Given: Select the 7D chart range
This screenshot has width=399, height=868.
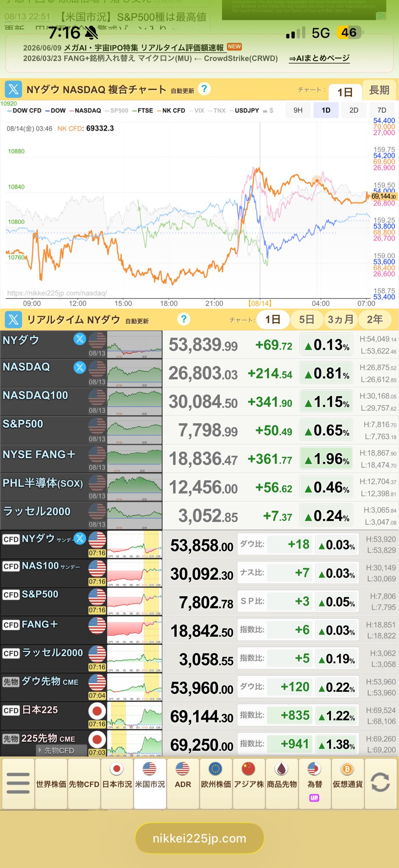Looking at the screenshot, I should coord(382,110).
